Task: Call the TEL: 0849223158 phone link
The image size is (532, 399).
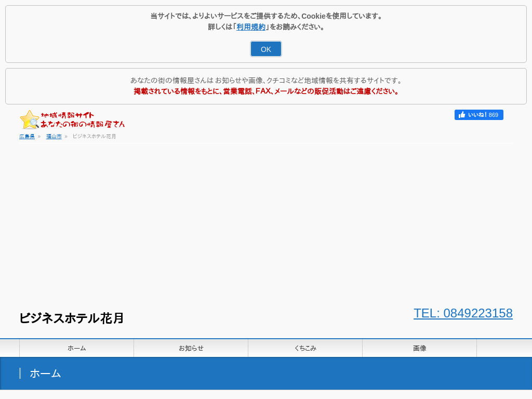Action: click(x=463, y=313)
